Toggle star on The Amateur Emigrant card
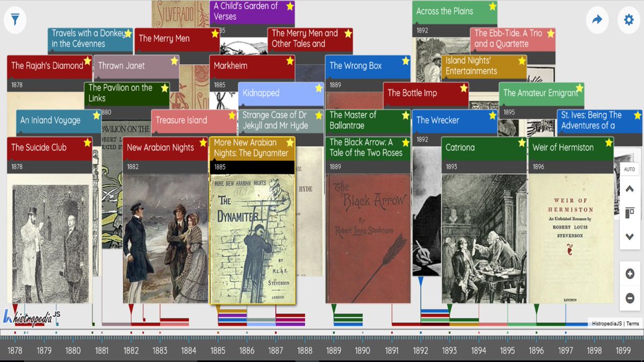Viewport: 644px width, 362px height. pyautogui.click(x=580, y=88)
